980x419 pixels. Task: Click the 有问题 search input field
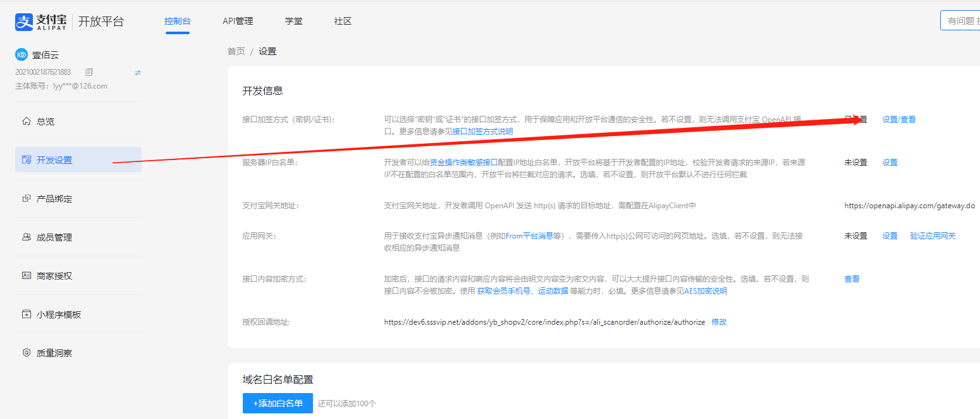[960, 20]
